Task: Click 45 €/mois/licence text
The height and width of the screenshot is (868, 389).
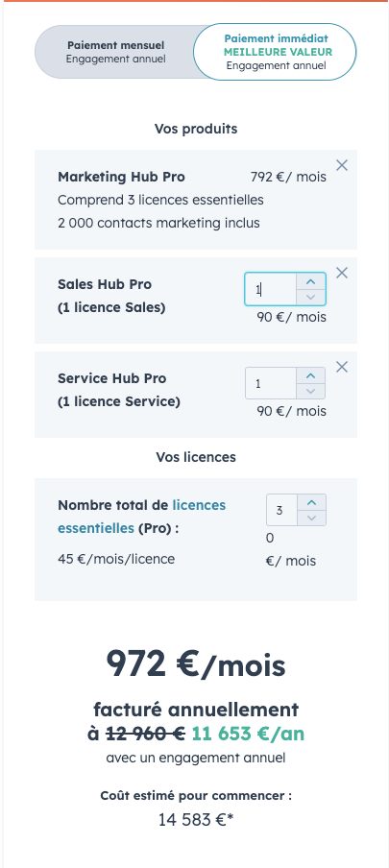Action: [x=116, y=559]
